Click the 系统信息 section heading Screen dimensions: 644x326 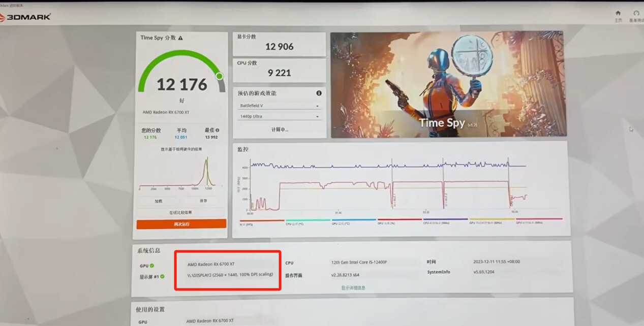(x=148, y=250)
